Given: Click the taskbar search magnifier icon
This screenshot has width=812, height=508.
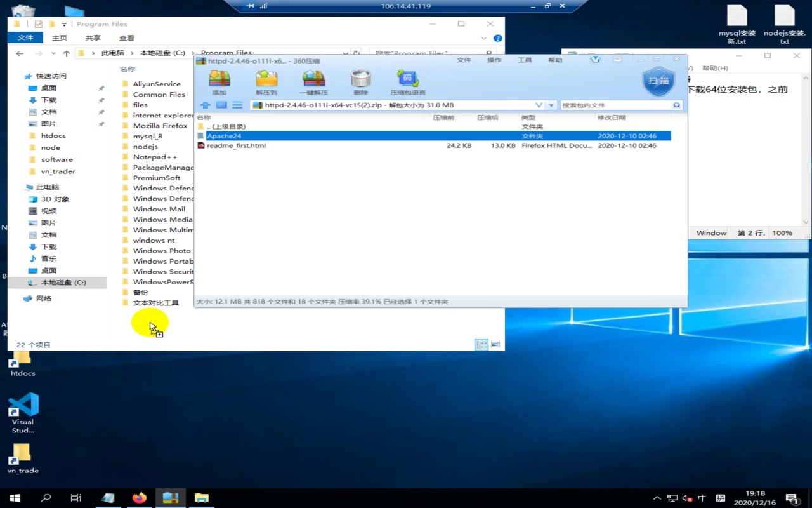Looking at the screenshot, I should (46, 498).
